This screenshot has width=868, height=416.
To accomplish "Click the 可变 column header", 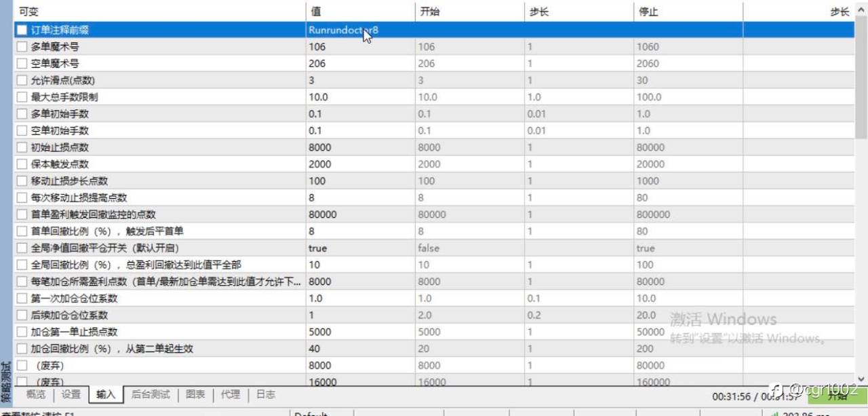I will (160, 12).
